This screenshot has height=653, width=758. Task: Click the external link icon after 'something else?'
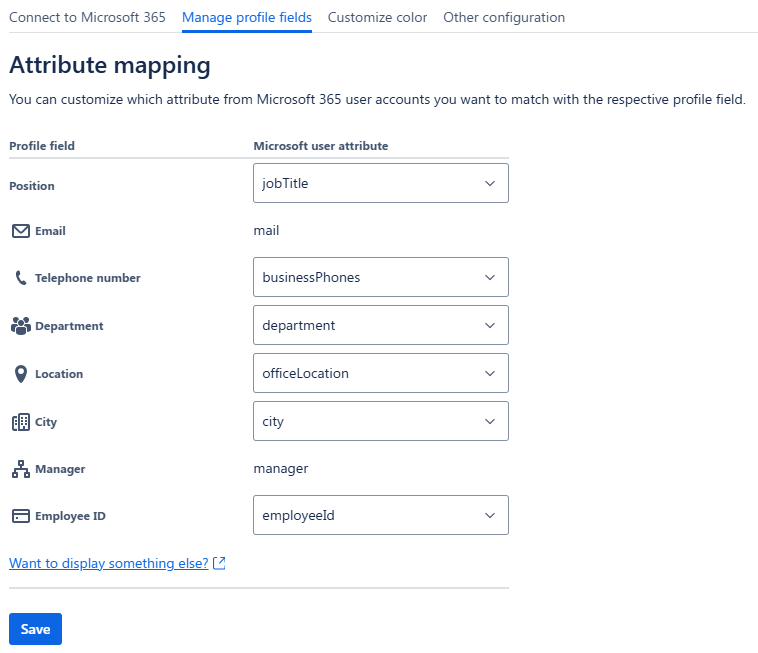coord(220,564)
